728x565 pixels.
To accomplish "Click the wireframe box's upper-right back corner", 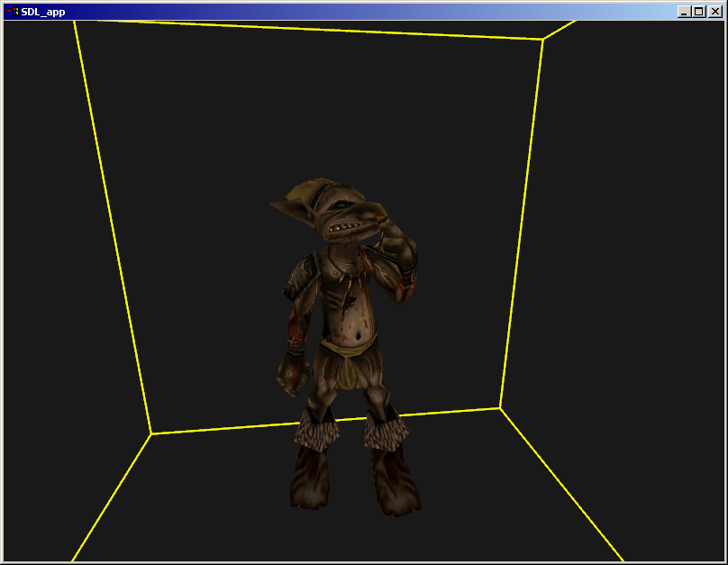I will click(x=542, y=40).
